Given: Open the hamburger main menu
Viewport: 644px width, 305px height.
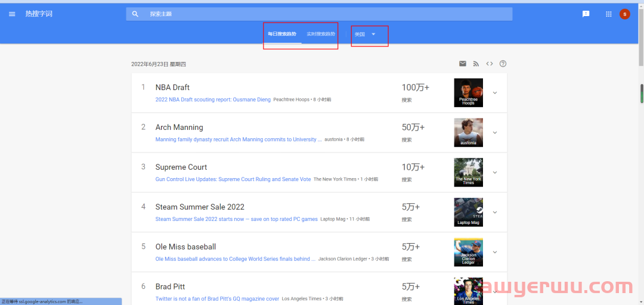Looking at the screenshot, I should (13, 14).
